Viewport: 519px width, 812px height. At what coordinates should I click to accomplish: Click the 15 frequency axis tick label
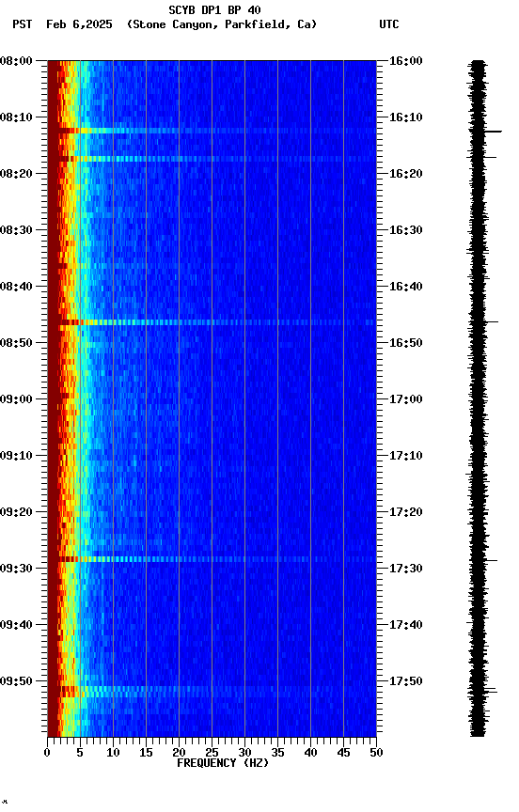(146, 753)
